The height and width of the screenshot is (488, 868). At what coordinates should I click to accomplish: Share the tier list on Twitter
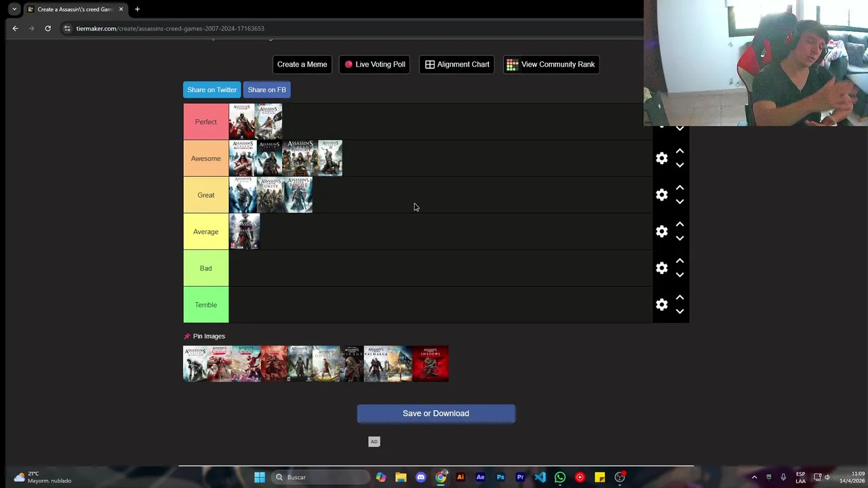[x=212, y=89]
